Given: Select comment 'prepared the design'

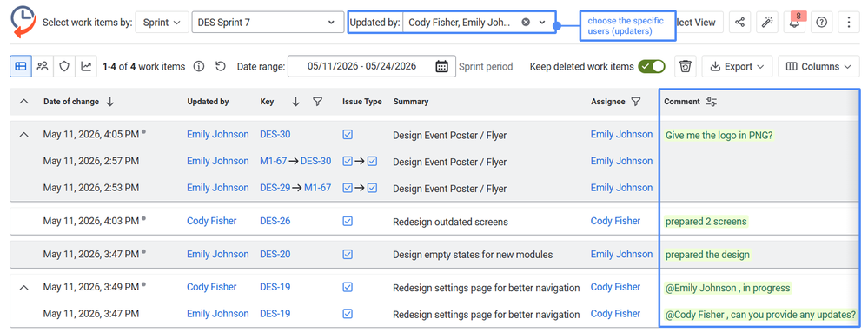Looking at the screenshot, I should (x=707, y=255).
